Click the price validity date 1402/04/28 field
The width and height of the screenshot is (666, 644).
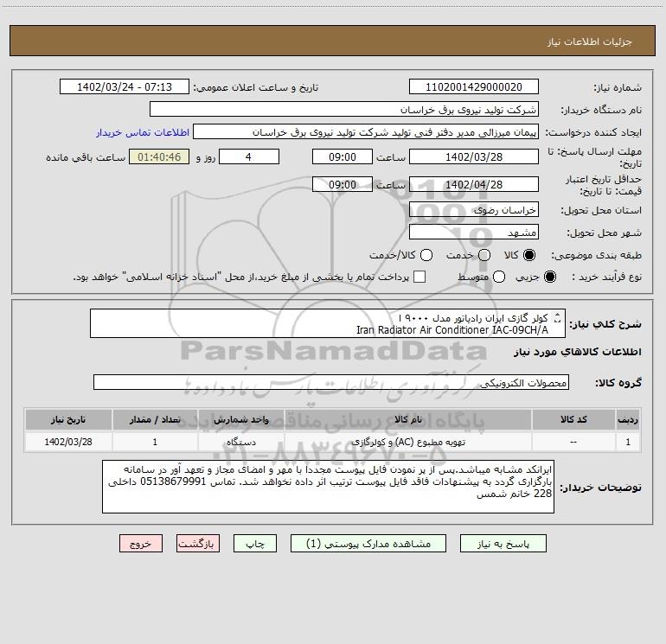point(474,184)
